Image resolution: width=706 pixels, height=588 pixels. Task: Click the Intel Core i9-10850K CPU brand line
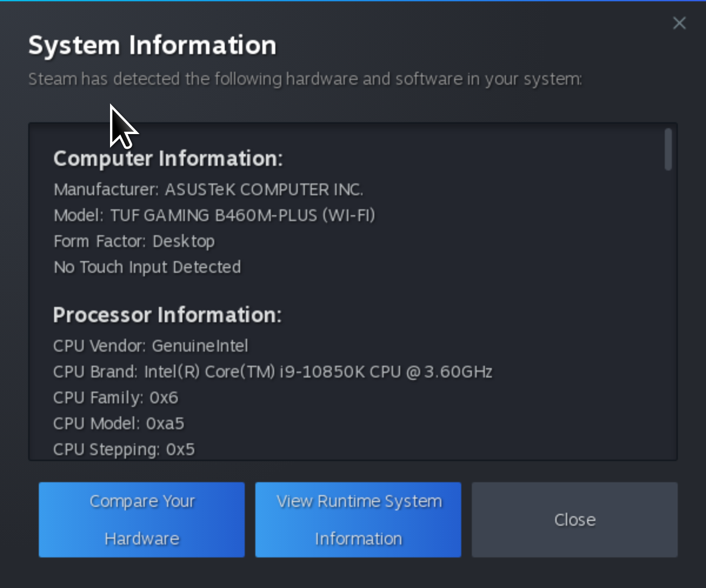click(272, 372)
